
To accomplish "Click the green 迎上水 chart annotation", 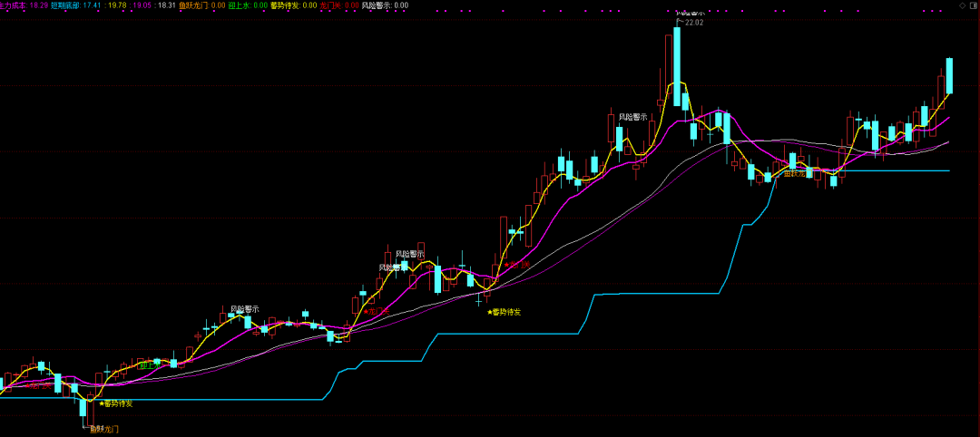I will (x=152, y=365).
